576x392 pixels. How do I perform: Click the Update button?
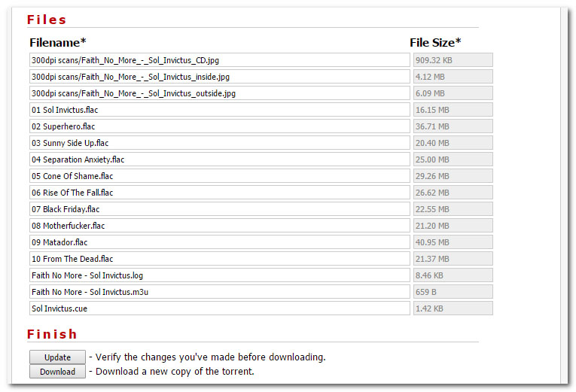pos(57,357)
